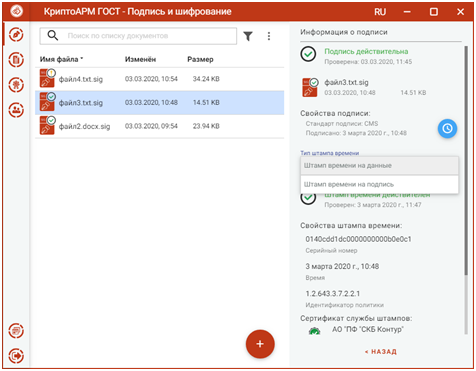Minimize the КриптоАРМ window
This screenshot has width=476, height=371.
[407, 12]
